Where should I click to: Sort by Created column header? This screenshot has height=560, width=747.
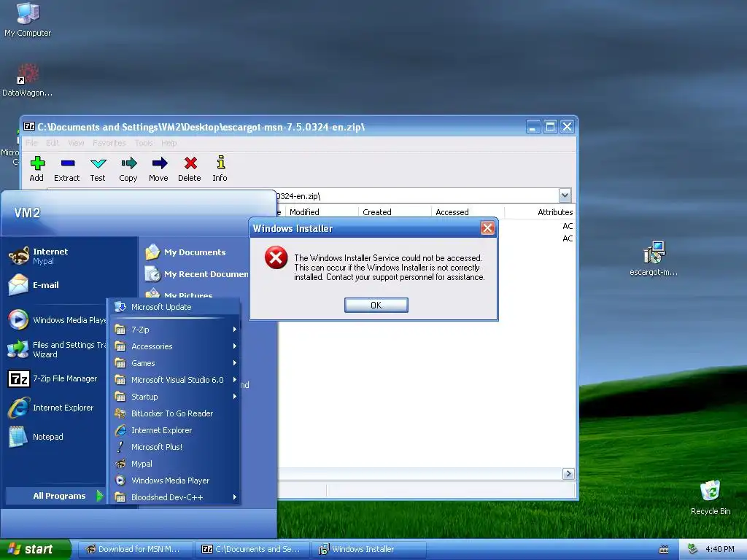[395, 212]
